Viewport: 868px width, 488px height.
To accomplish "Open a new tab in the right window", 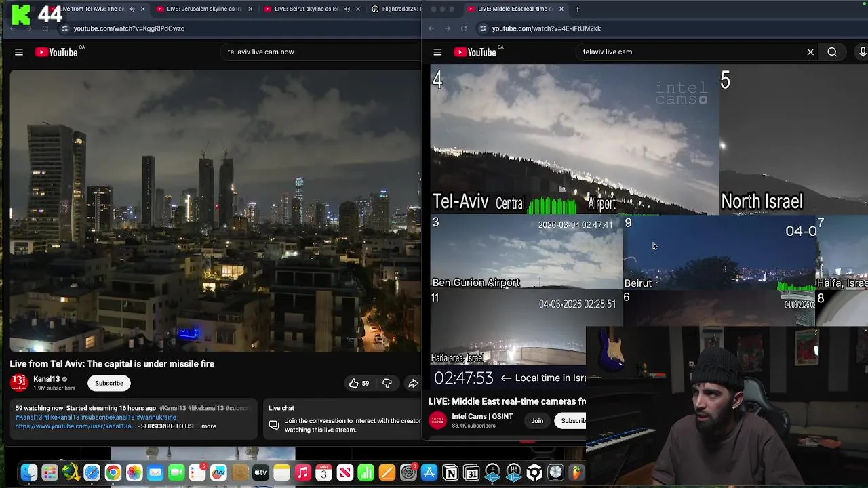I will pos(578,9).
